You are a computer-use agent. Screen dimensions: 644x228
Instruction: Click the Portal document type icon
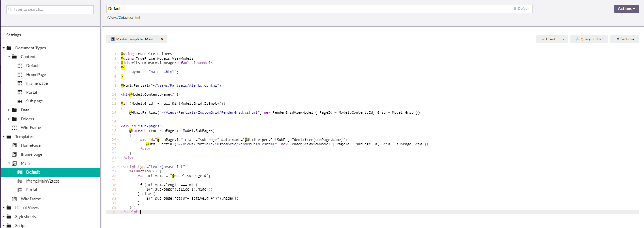pos(20,92)
